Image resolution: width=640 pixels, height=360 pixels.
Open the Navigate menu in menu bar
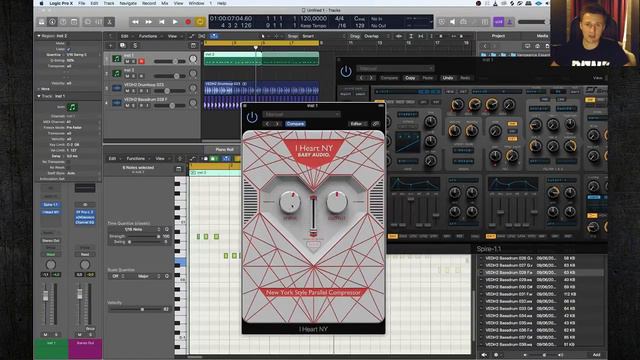point(128,3)
